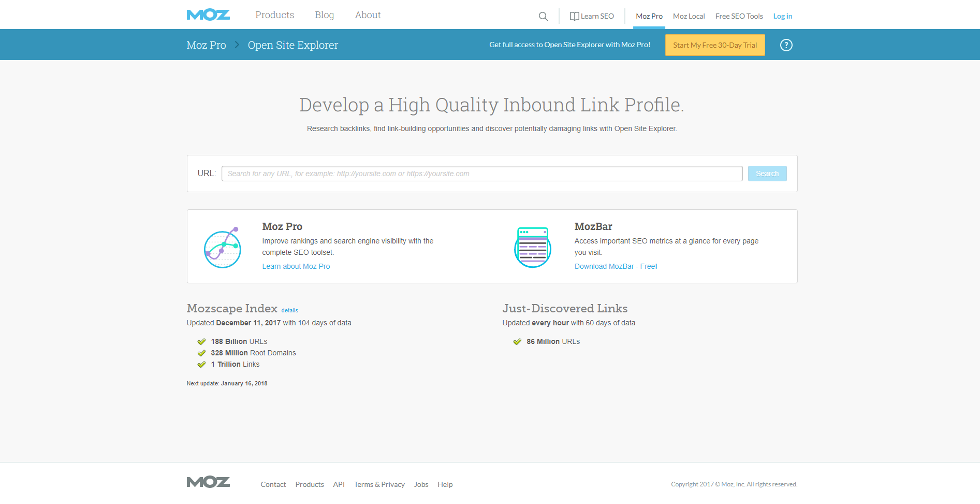
Task: Click the MozBar card heading
Action: click(593, 226)
